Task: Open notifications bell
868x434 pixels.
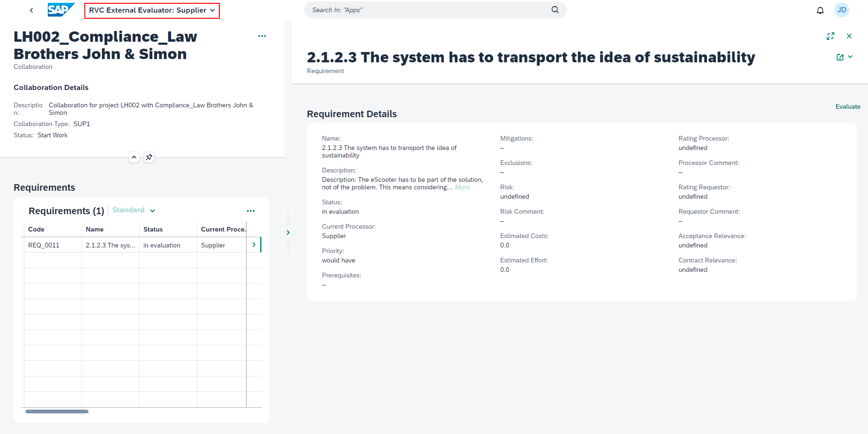Action: pyautogui.click(x=820, y=10)
